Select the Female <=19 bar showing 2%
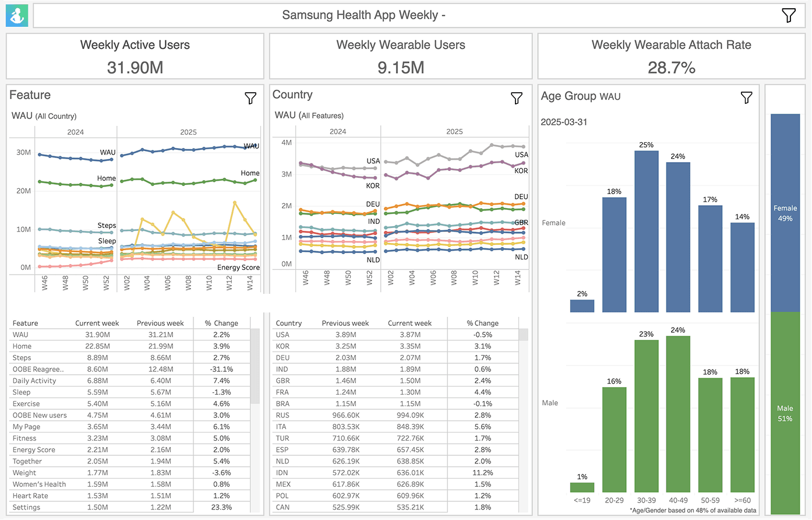The width and height of the screenshot is (812, 520). 582,306
